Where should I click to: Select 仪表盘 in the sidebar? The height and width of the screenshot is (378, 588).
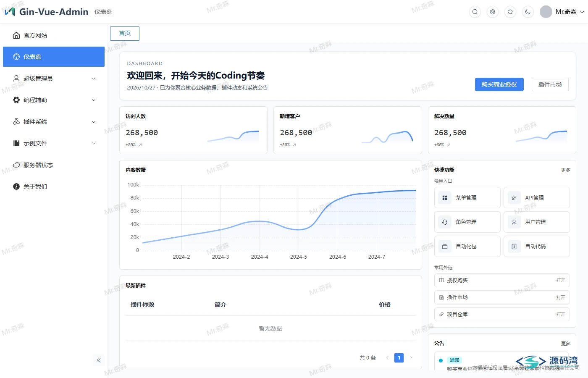click(x=54, y=57)
